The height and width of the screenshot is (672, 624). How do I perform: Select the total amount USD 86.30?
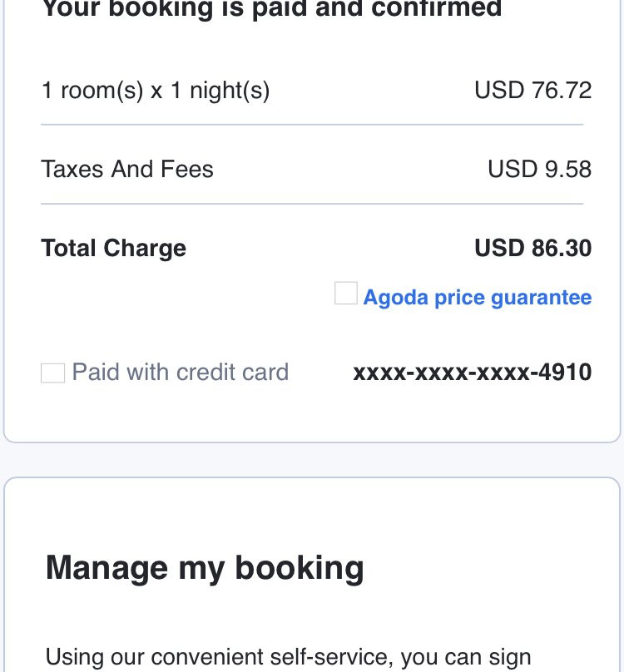pos(532,249)
